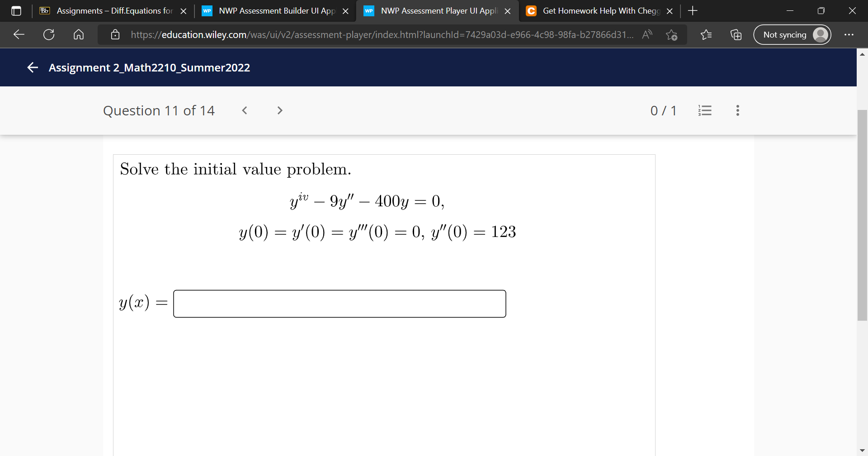Click the read aloud icon
Screen dimensions: 868x456
click(x=647, y=34)
